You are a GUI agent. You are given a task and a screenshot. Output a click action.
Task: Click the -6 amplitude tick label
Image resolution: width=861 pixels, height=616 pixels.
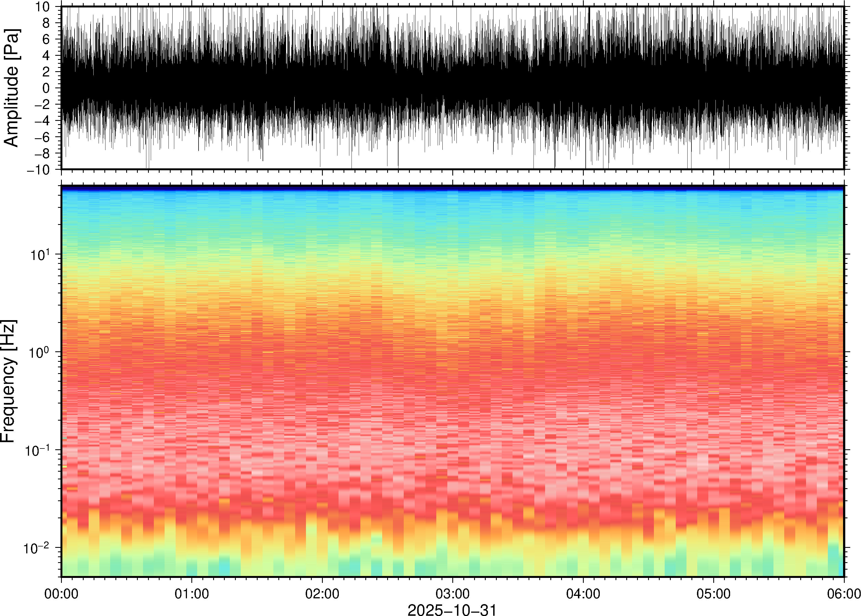[42, 137]
